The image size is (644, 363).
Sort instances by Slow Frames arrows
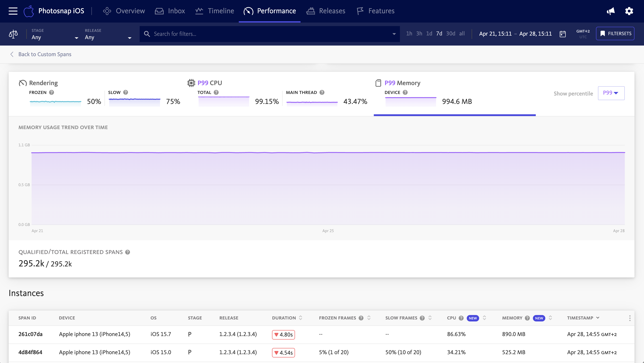430,318
